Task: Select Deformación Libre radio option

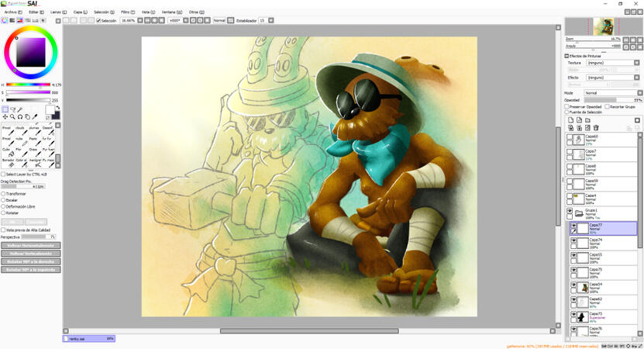Action: point(3,207)
